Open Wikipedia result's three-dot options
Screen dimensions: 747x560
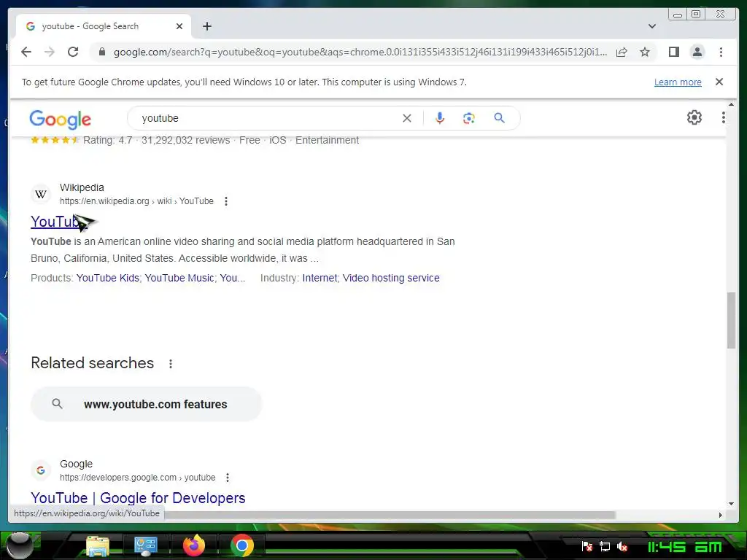tap(226, 201)
